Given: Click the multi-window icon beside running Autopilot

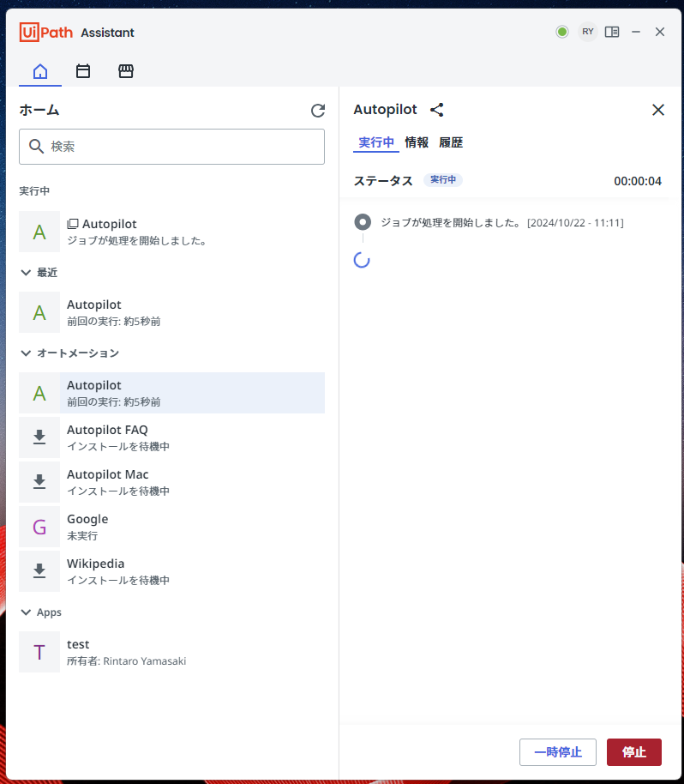Looking at the screenshot, I should 73,224.
